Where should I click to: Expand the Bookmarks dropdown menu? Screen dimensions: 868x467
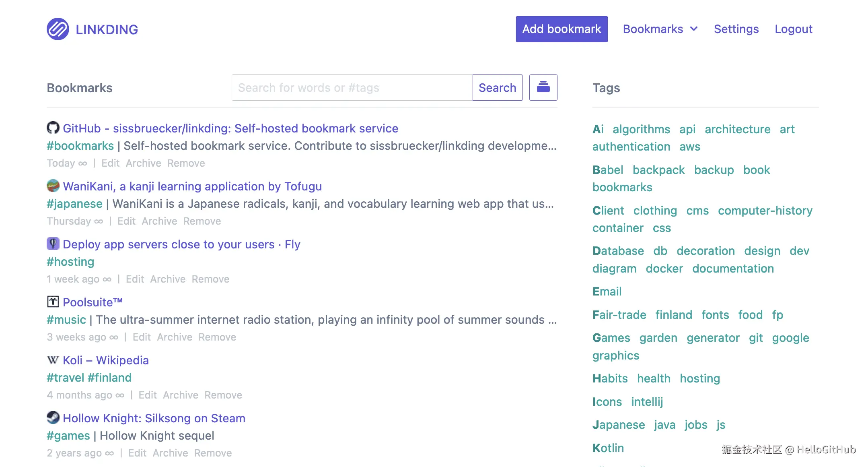(653, 29)
